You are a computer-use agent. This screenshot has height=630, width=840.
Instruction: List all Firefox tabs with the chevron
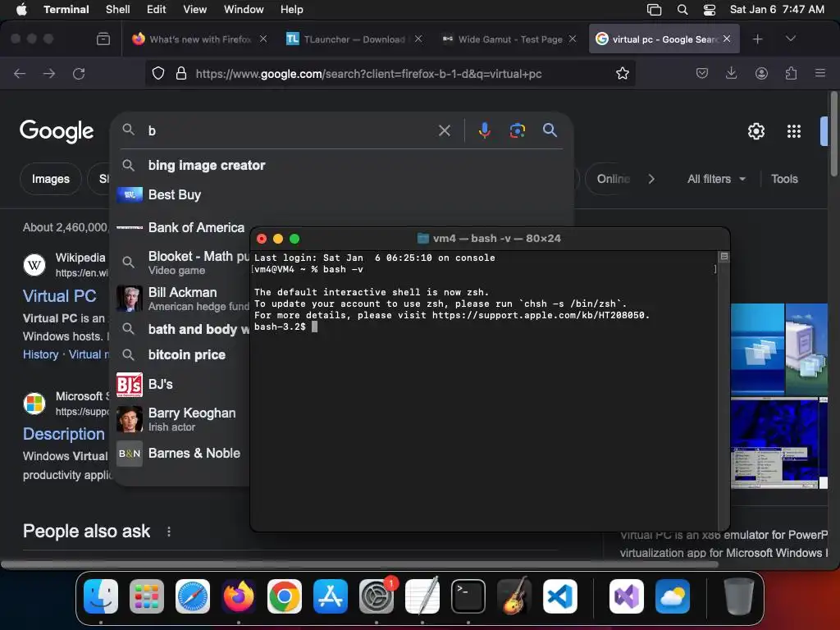tap(790, 39)
